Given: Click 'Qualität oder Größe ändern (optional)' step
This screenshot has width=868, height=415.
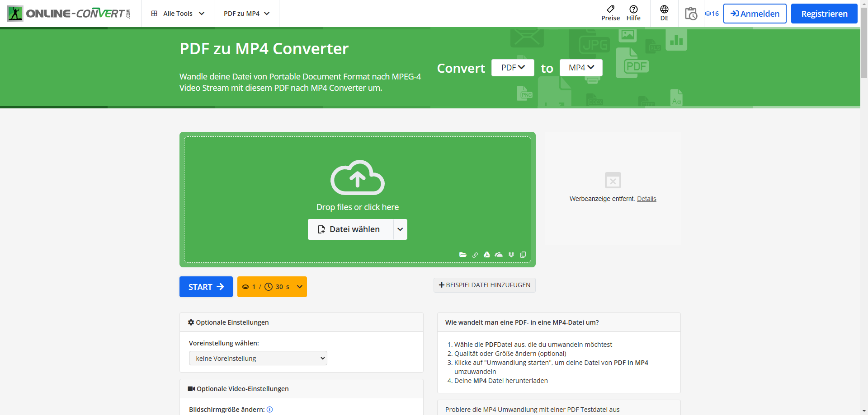Looking at the screenshot, I should point(510,354).
